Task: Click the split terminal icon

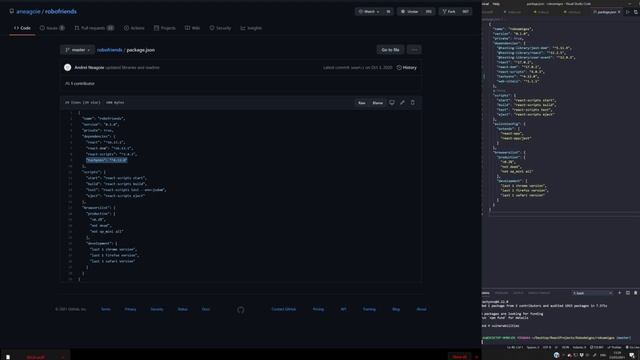Action: (x=628, y=293)
